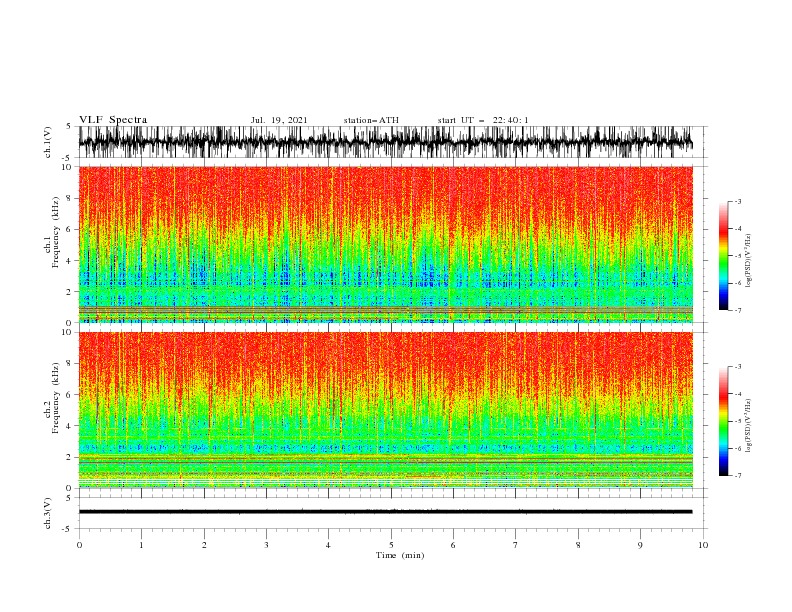Click the time axis tick label '3'

266,545
